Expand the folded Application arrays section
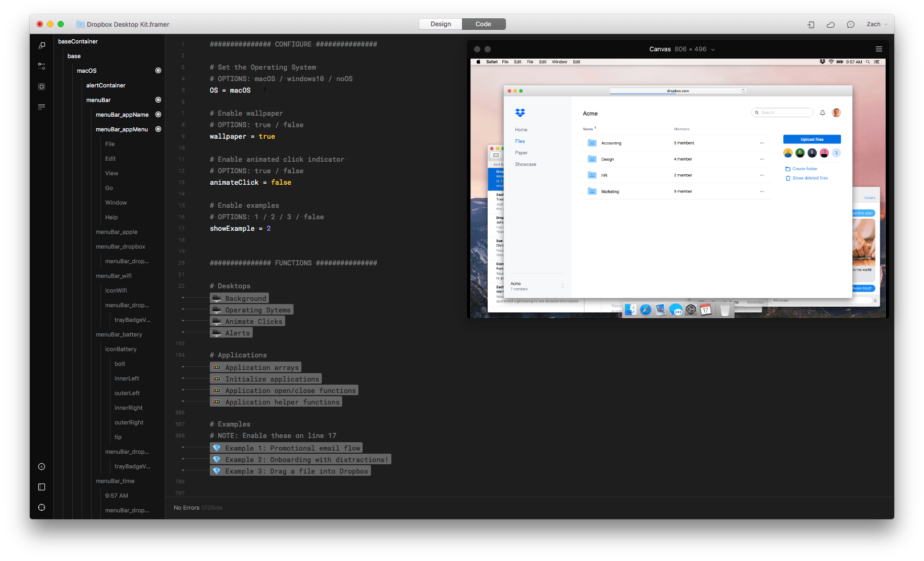 coord(255,367)
